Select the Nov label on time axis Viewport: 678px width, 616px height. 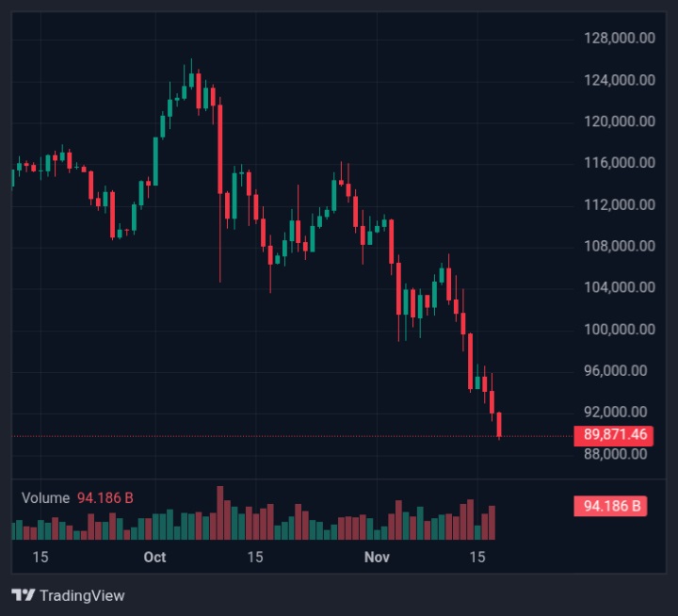(377, 557)
